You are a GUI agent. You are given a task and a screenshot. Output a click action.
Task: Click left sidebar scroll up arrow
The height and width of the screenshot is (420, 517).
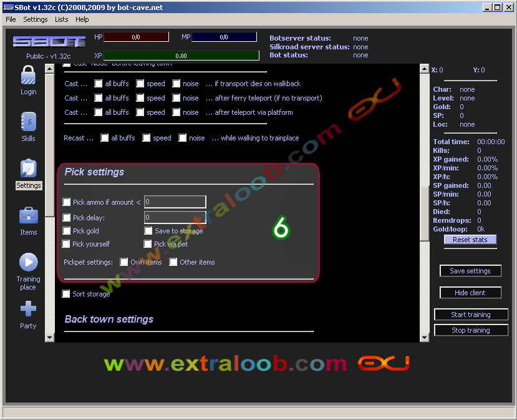tap(49, 69)
